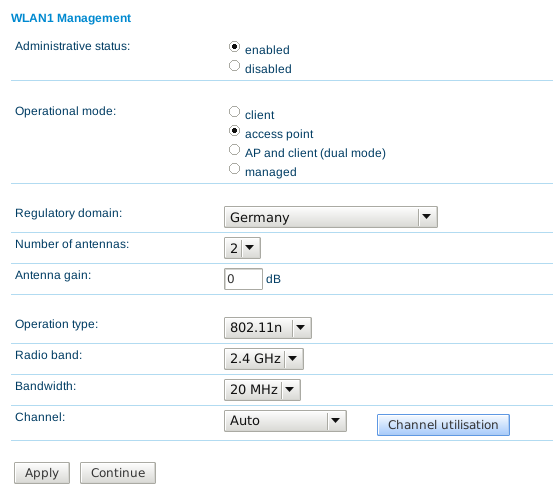Click into the Antenna gain input field
Viewport: 553px width, 498px height.
coord(243,279)
